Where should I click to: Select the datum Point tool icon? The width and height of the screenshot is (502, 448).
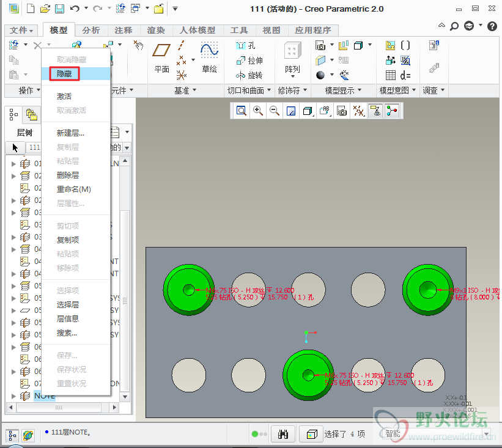click(181, 60)
